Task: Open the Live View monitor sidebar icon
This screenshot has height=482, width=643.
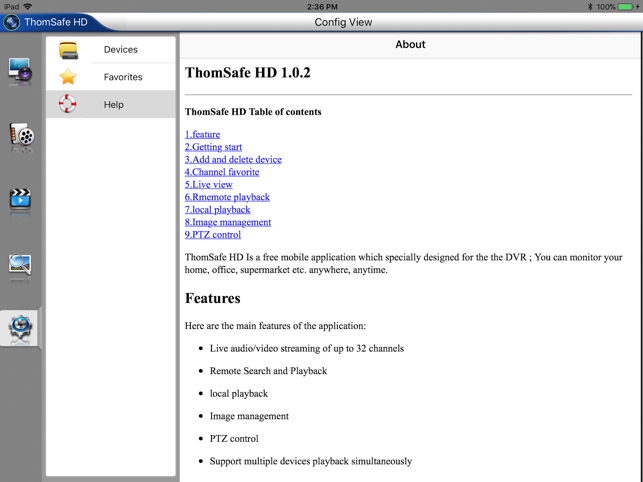Action: tap(20, 71)
